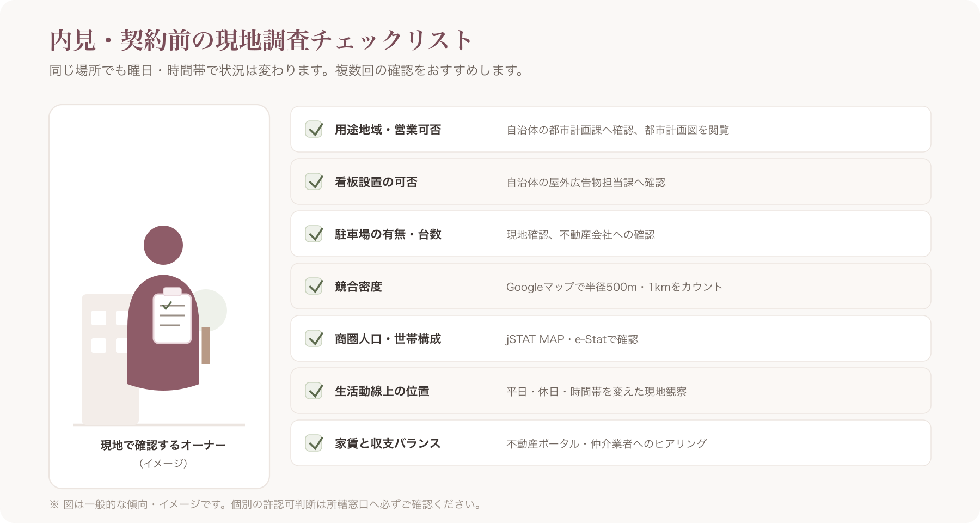Click the 現地で確認するオーナー caption
The image size is (980, 523).
click(x=163, y=445)
